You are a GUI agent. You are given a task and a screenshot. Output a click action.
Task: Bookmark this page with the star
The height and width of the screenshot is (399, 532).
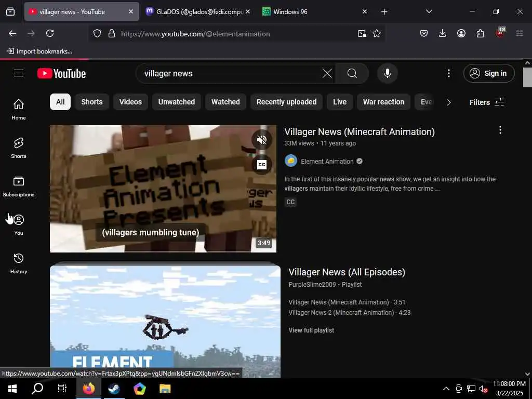377,33
